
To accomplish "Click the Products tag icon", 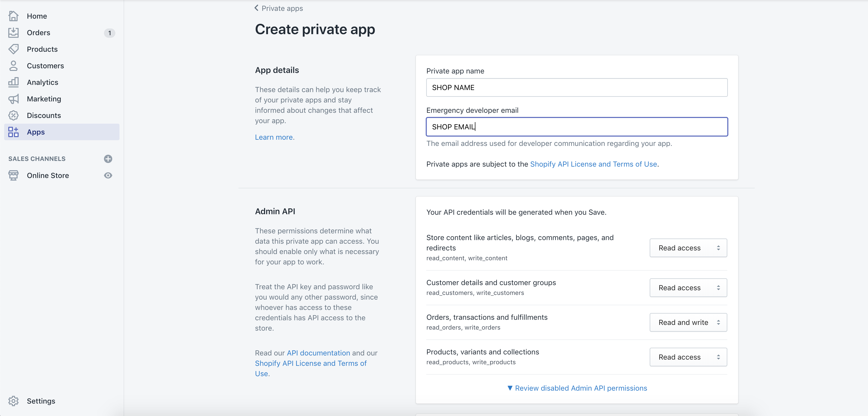I will click(13, 49).
